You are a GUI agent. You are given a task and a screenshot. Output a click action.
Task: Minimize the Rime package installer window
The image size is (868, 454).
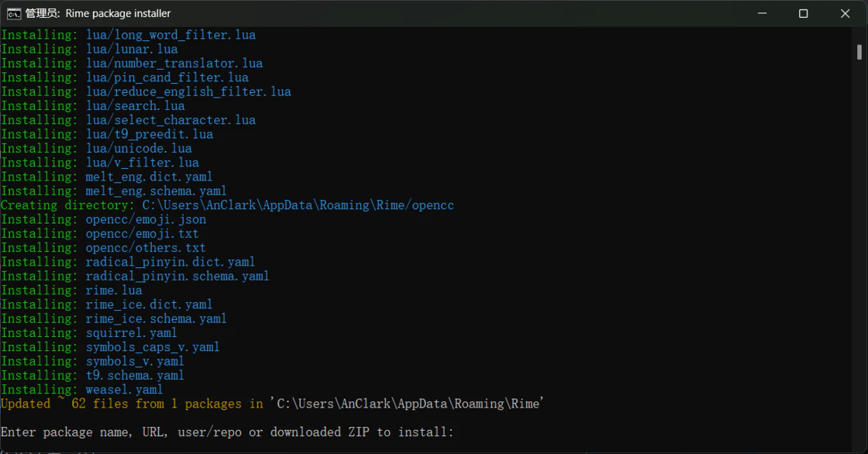pyautogui.click(x=762, y=13)
